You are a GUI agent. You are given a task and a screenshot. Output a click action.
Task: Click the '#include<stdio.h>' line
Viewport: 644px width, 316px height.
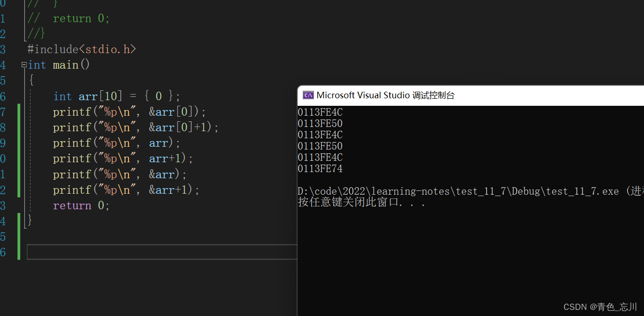point(82,49)
